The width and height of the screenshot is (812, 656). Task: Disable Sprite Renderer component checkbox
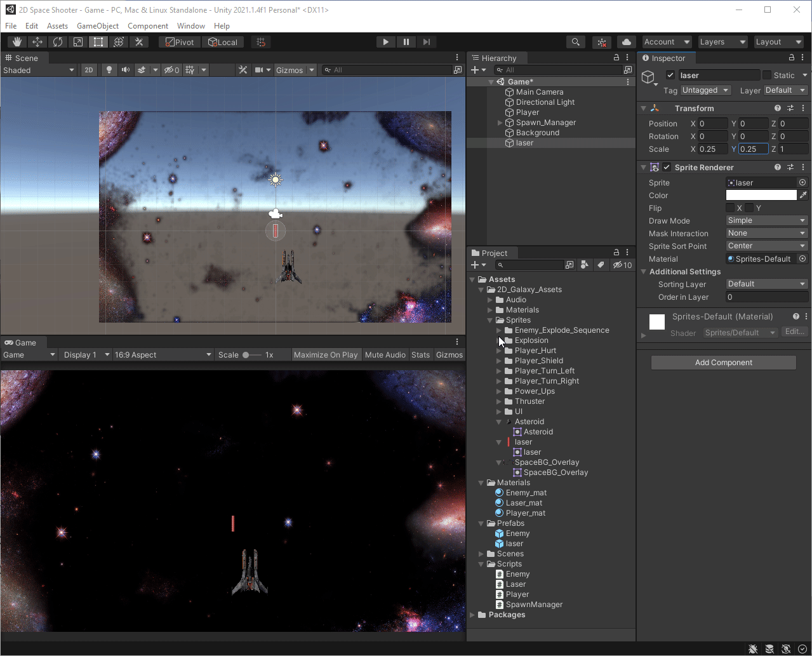(x=667, y=167)
